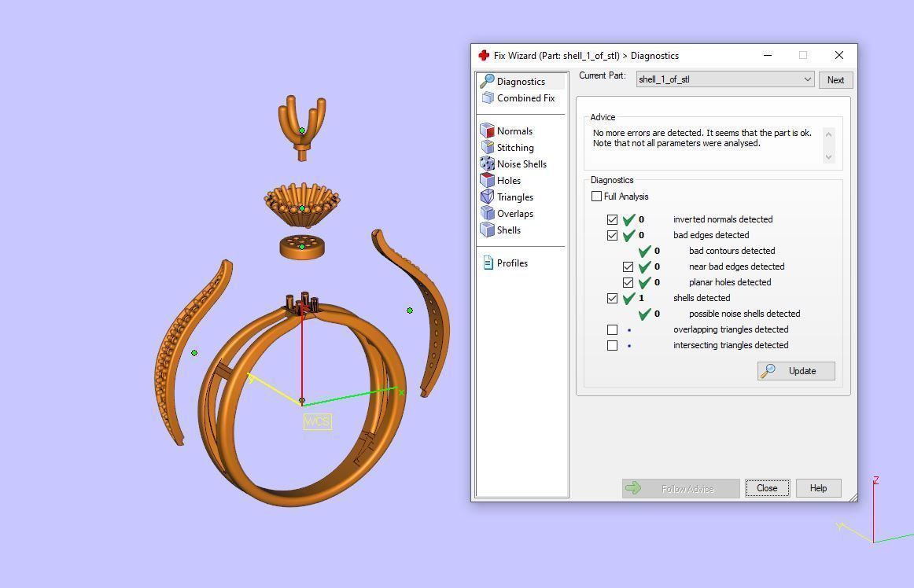The image size is (914, 588).
Task: Click the green point near left band
Action: [194, 353]
